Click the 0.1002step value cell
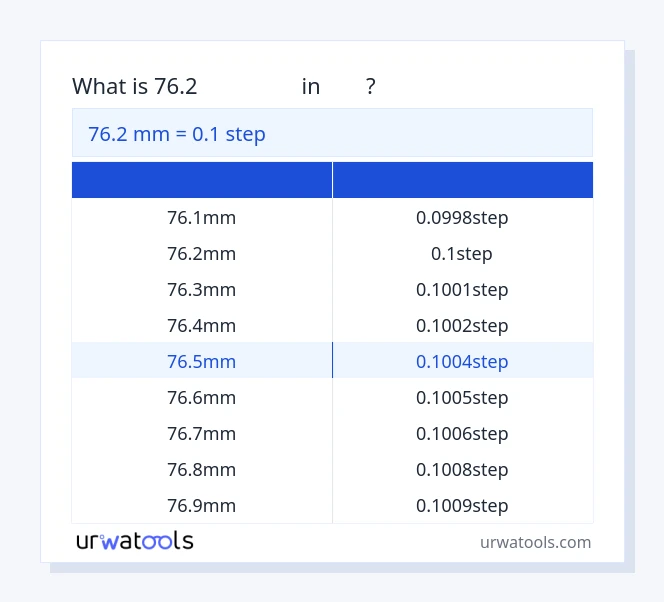664x602 pixels. tap(462, 325)
